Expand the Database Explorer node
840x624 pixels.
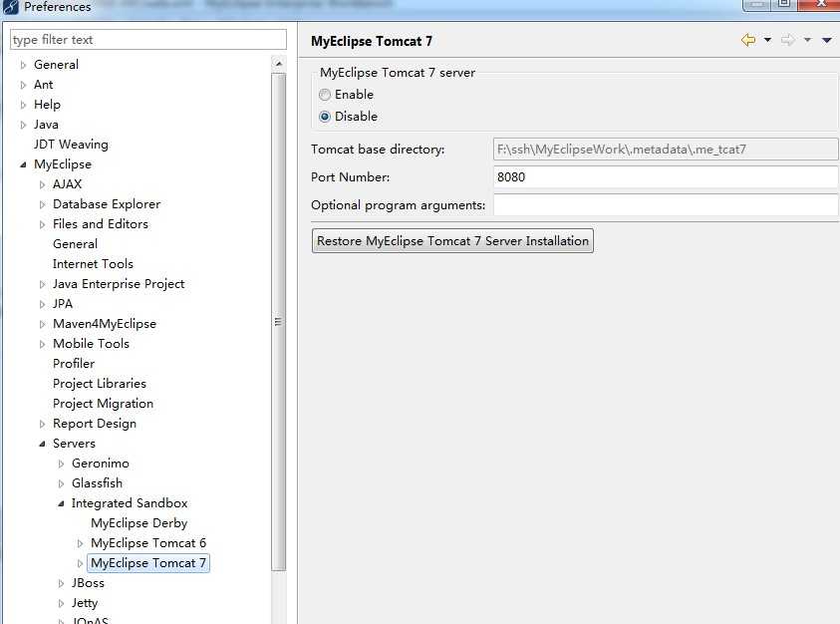tap(42, 204)
